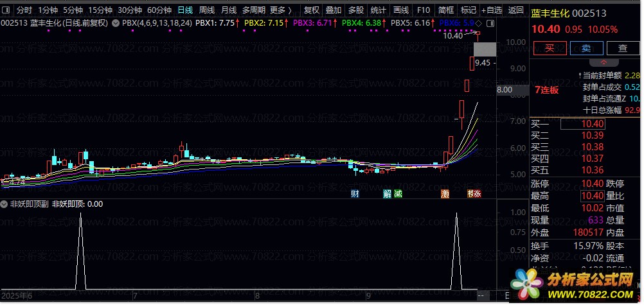Click the 当前封单额 row
Image resolution: width=644 pixels, height=305 pixels.
point(609,76)
